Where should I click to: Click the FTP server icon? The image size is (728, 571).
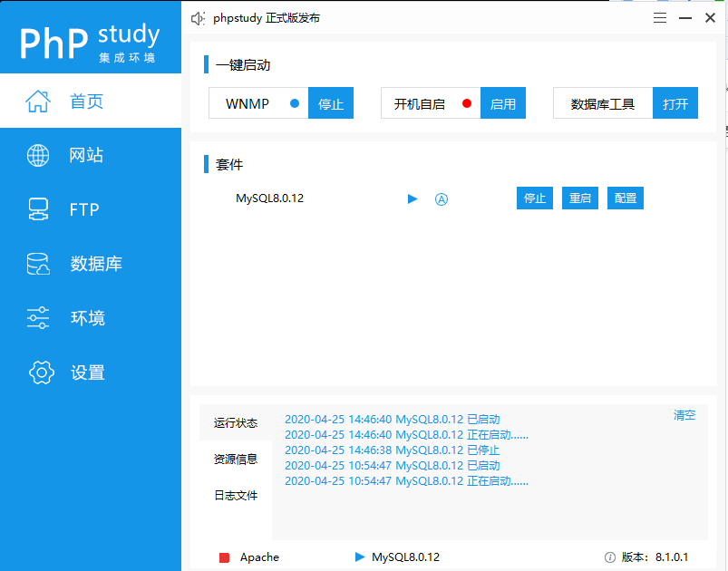click(x=38, y=209)
